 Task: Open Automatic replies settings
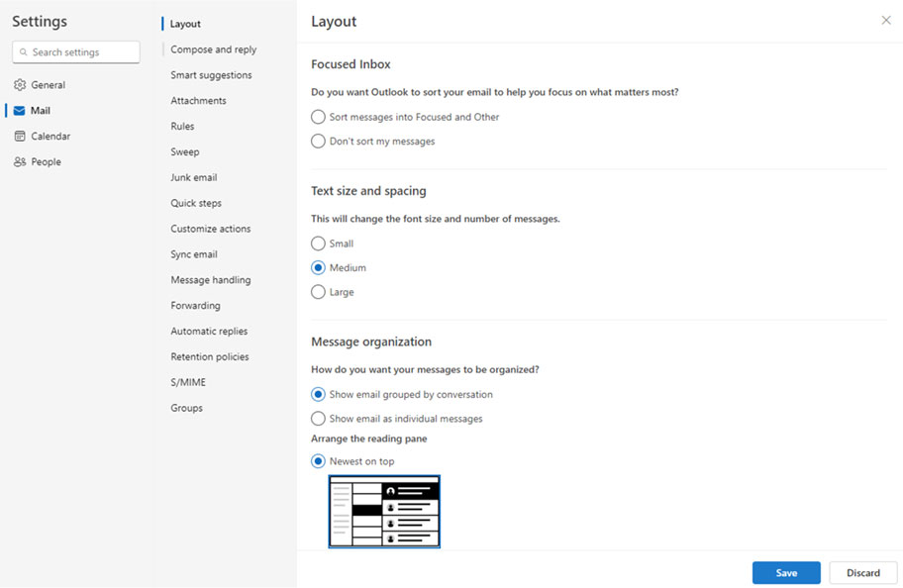tap(209, 332)
